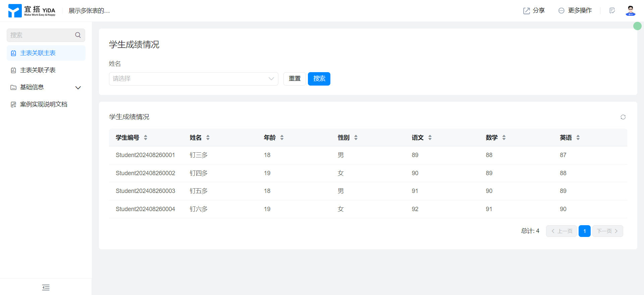Collapse the sidebar with bottom toggle icon
Viewport: 644px width, 295px height.
(x=46, y=287)
